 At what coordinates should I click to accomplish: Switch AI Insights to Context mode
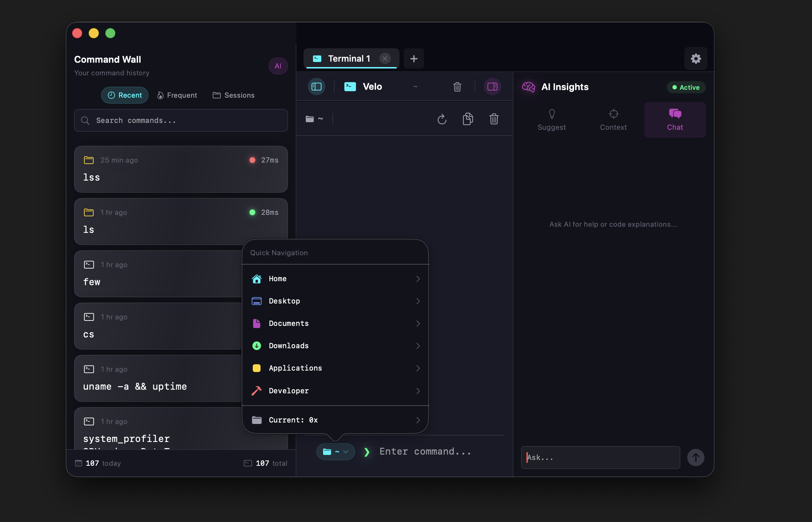(613, 120)
